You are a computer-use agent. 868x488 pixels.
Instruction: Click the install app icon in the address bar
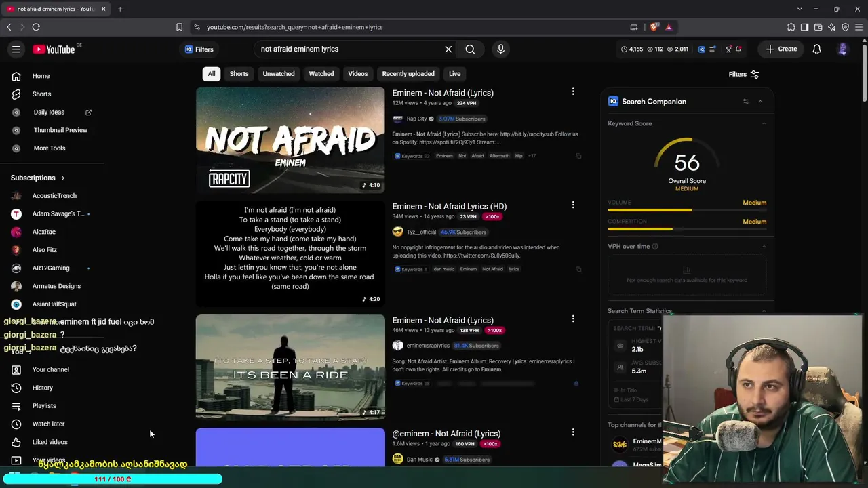(x=634, y=27)
